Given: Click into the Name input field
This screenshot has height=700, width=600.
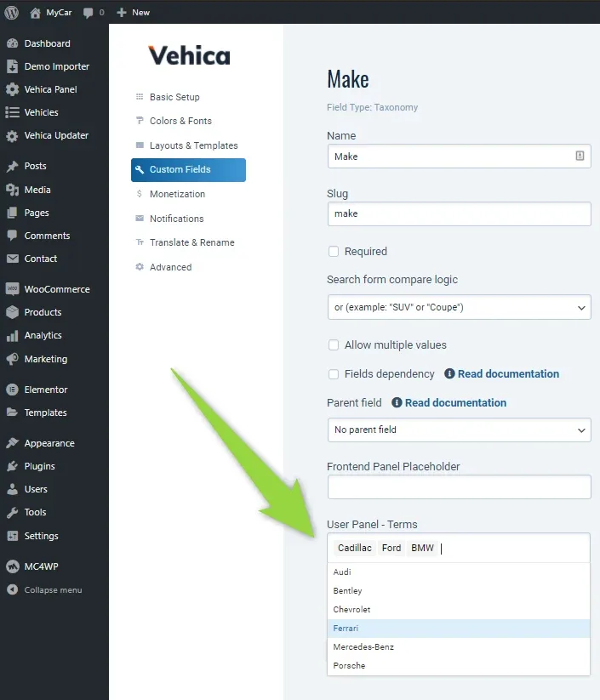Looking at the screenshot, I should (x=460, y=157).
